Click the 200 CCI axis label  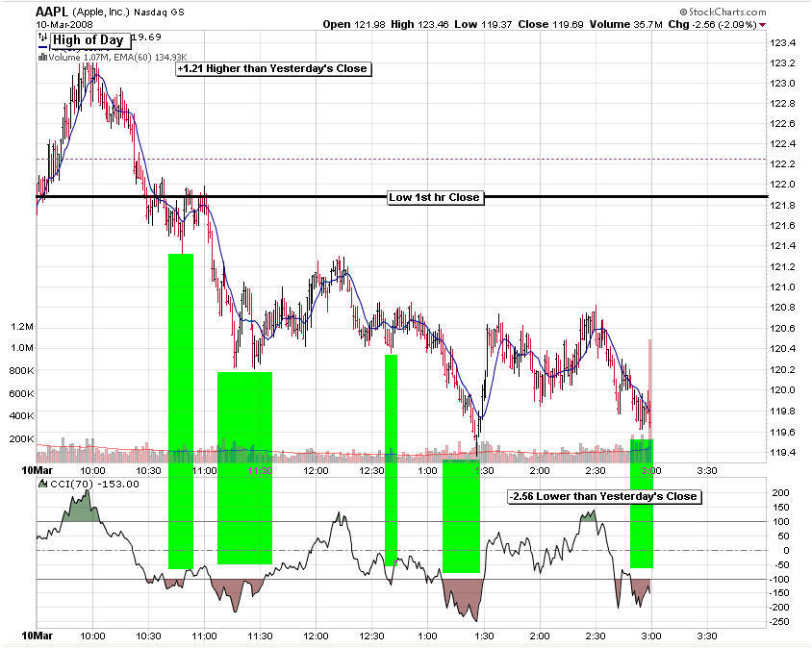coord(780,492)
